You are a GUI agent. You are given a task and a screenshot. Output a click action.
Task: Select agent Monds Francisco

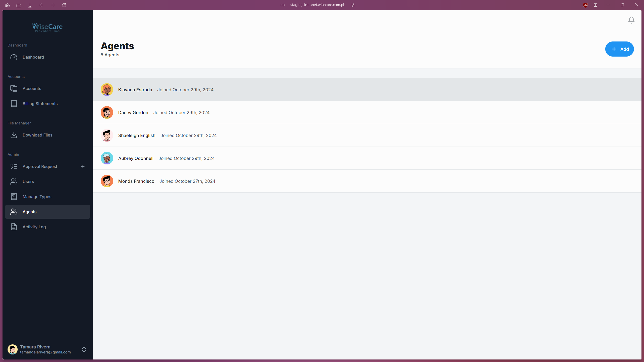pyautogui.click(x=136, y=181)
